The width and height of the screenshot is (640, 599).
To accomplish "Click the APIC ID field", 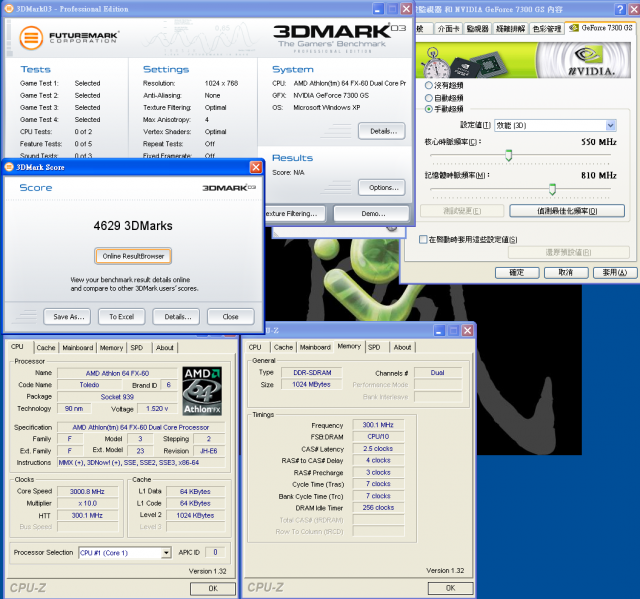I will (215, 552).
